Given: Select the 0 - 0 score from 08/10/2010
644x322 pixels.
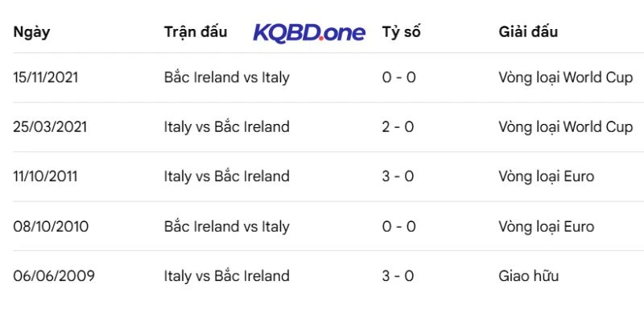Looking at the screenshot, I should [x=398, y=226].
